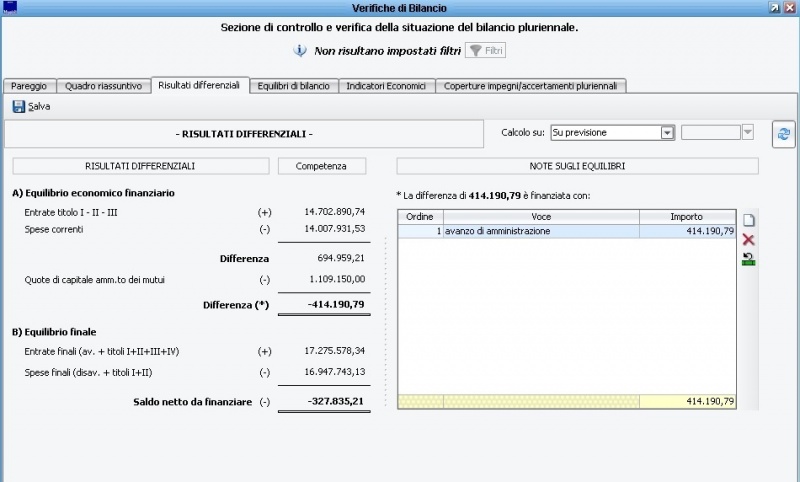
Task: Select the Risultati differenziali tab
Action: [199, 85]
